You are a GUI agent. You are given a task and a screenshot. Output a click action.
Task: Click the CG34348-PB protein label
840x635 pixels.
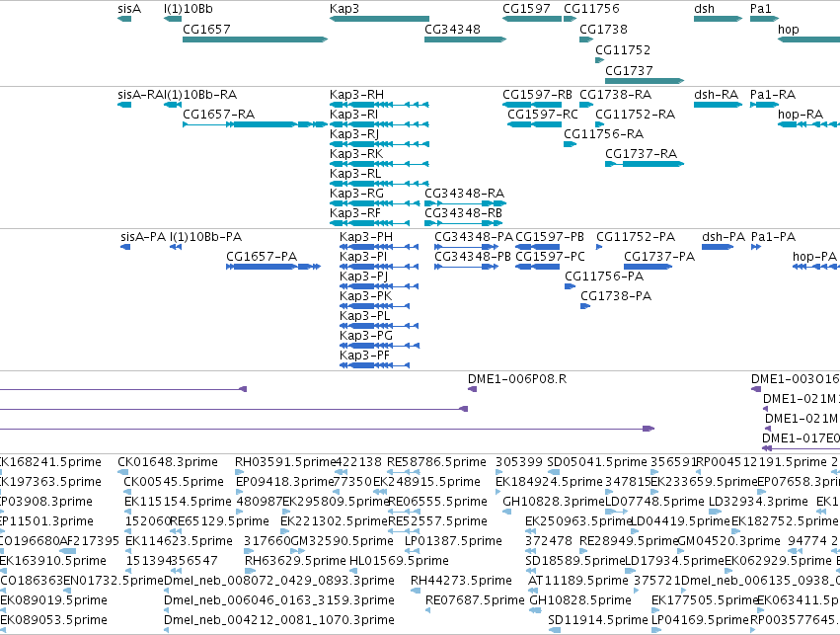pyautogui.click(x=473, y=257)
